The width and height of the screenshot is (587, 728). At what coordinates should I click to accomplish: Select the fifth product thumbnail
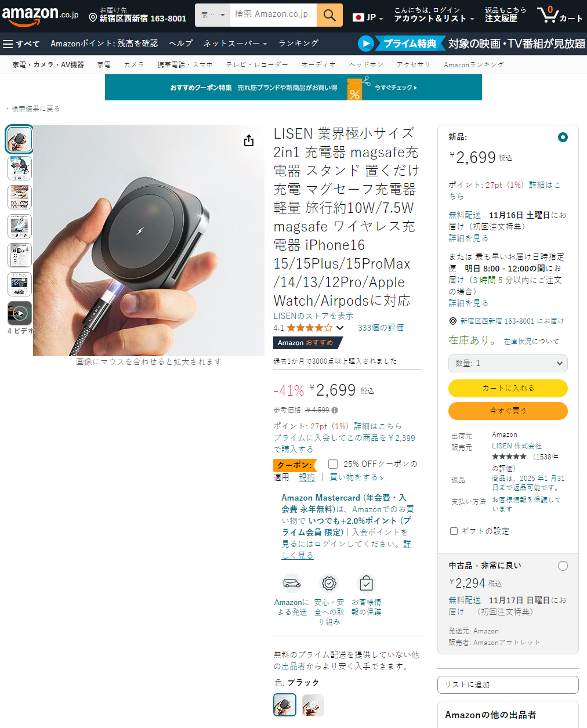pyautogui.click(x=20, y=255)
